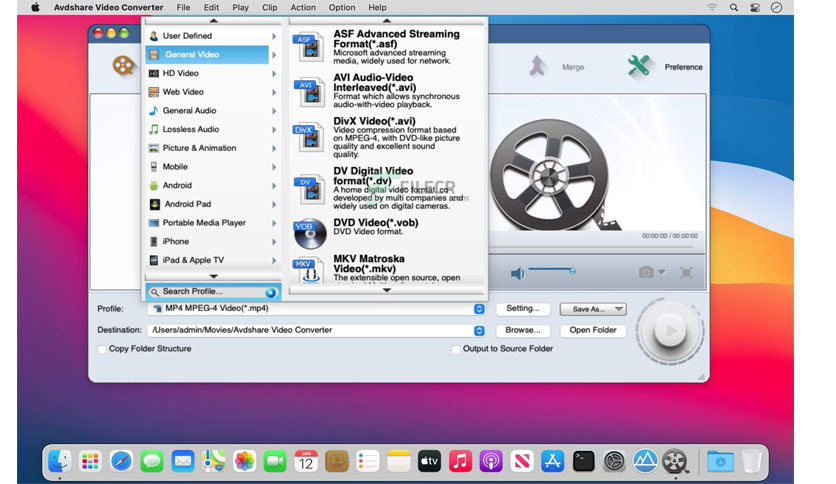Viewport: 836px width, 484px height.
Task: Enable Copy Folder Structure checkbox
Action: click(102, 349)
